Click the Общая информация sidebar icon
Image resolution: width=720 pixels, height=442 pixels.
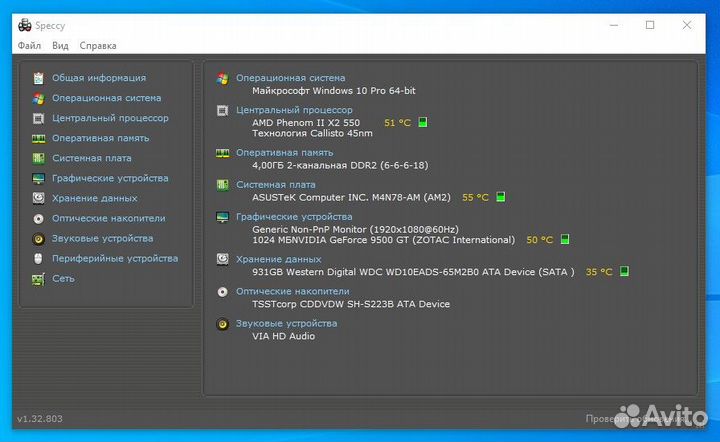coord(38,78)
